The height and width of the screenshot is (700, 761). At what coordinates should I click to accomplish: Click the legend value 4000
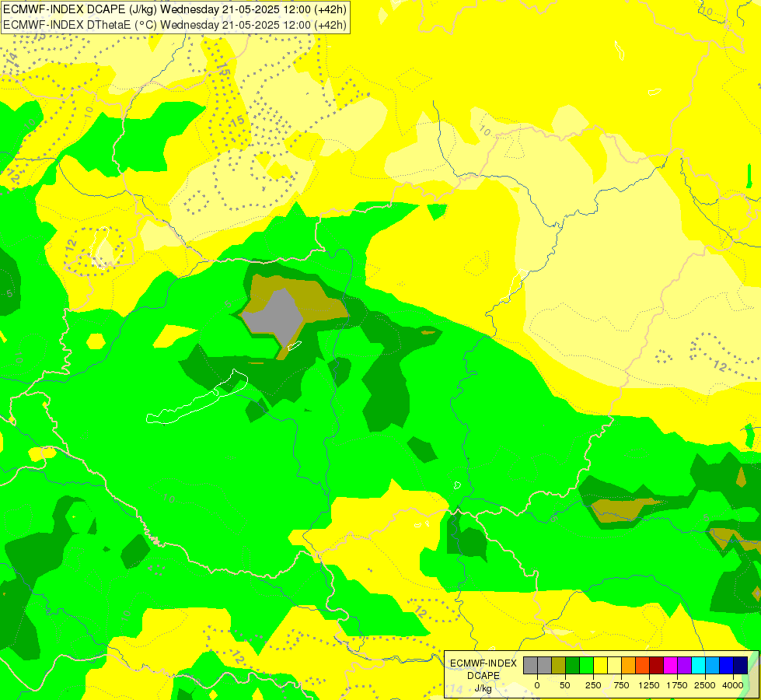[x=733, y=685]
